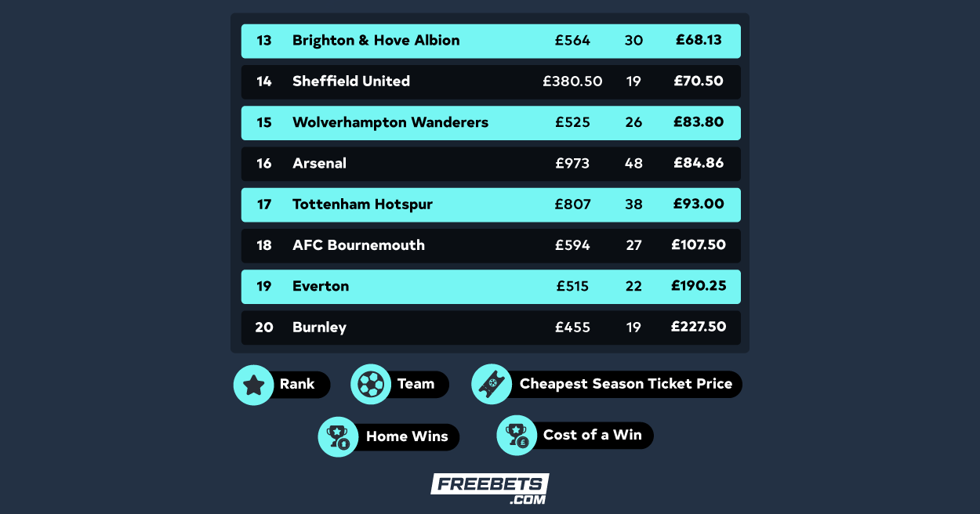Click rank number 20 for Burnley
The height and width of the screenshot is (514, 980).
pyautogui.click(x=264, y=328)
